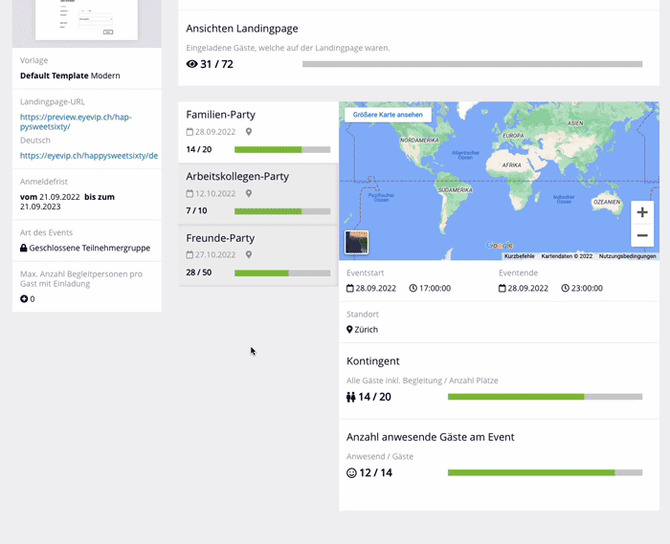The width and height of the screenshot is (670, 544).
Task: Click the location pin next to Zürich
Action: pos(350,330)
